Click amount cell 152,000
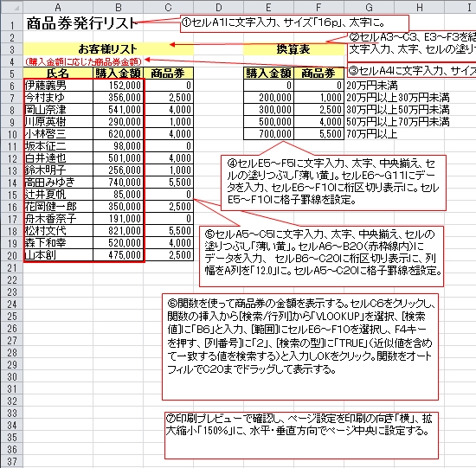476x468 pixels. point(118,86)
